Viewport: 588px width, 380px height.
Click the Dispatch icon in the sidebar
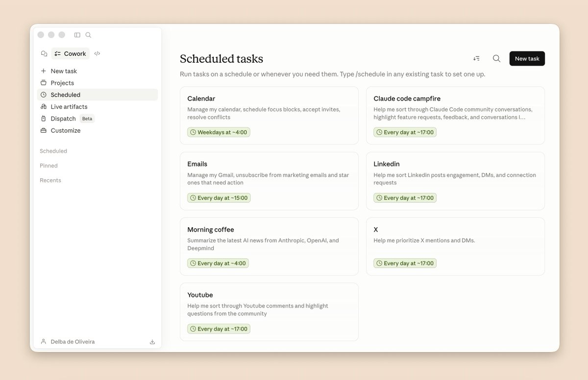44,119
